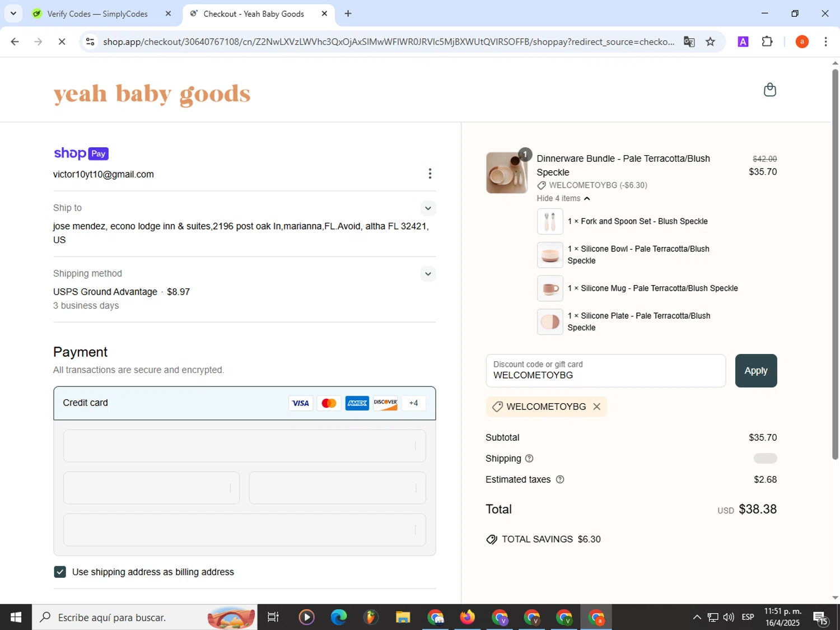The image size is (840, 630).
Task: Click the Silicone Plate thumbnail
Action: [550, 322]
